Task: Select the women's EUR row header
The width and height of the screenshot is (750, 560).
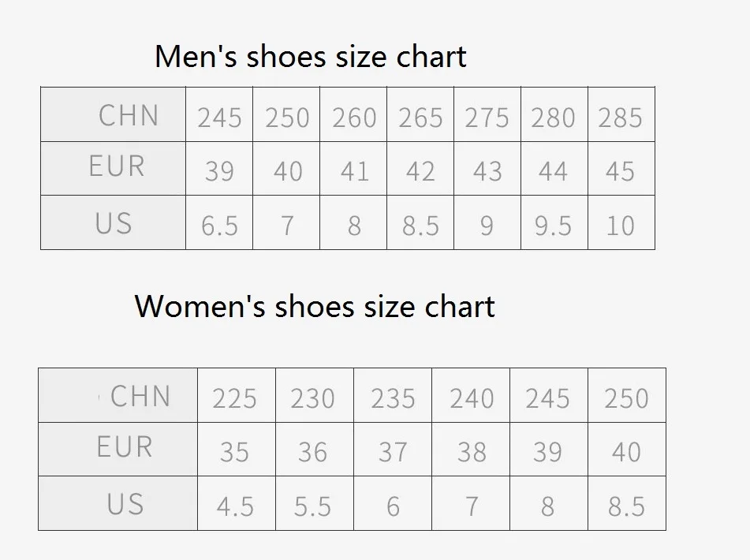Action: pos(118,449)
